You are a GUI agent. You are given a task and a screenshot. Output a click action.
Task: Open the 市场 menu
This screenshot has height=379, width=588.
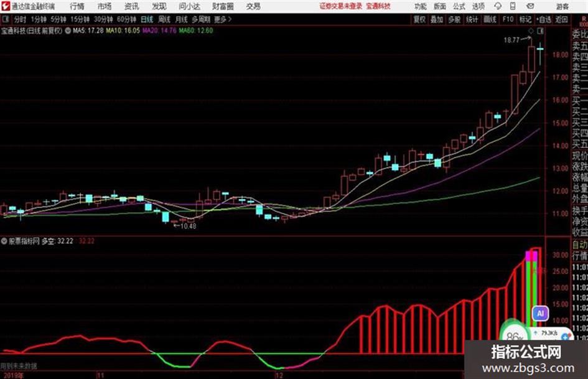105,6
